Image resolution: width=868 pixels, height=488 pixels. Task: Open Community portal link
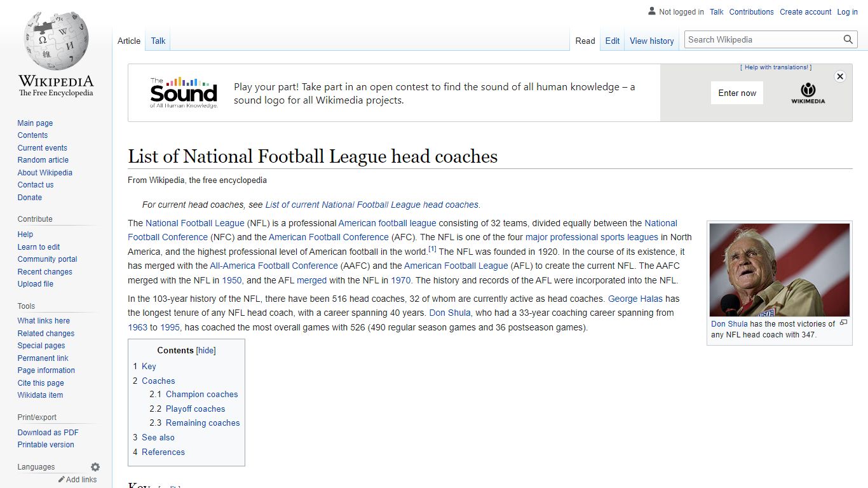47,259
